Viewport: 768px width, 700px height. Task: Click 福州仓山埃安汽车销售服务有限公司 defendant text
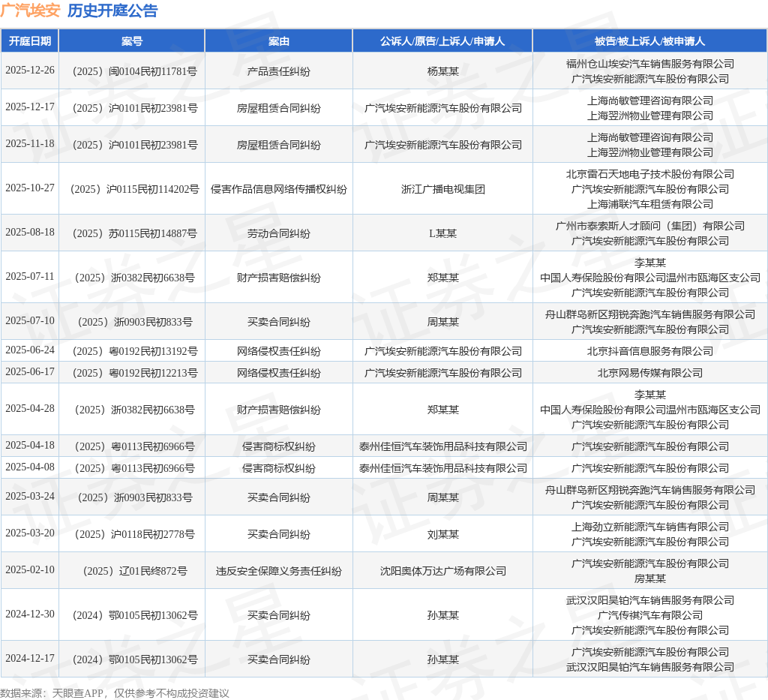pos(650,64)
